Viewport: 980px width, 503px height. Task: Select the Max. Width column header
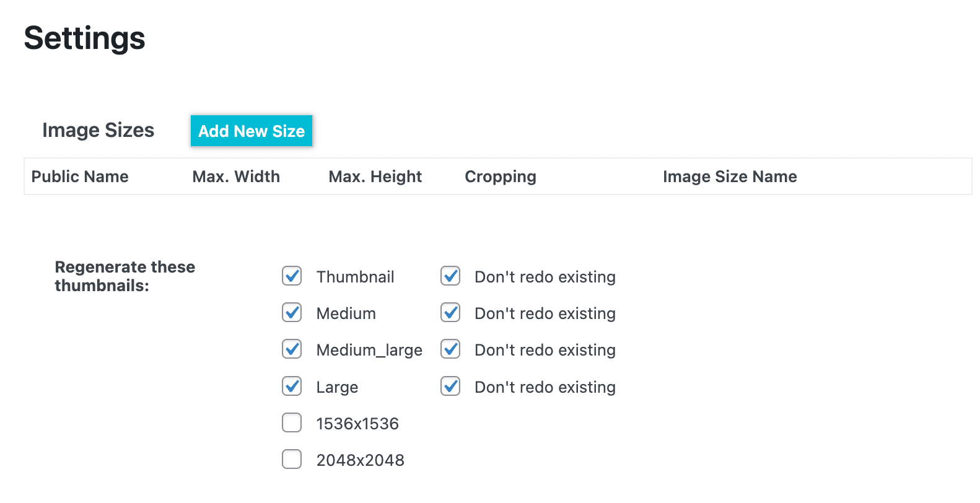point(236,177)
